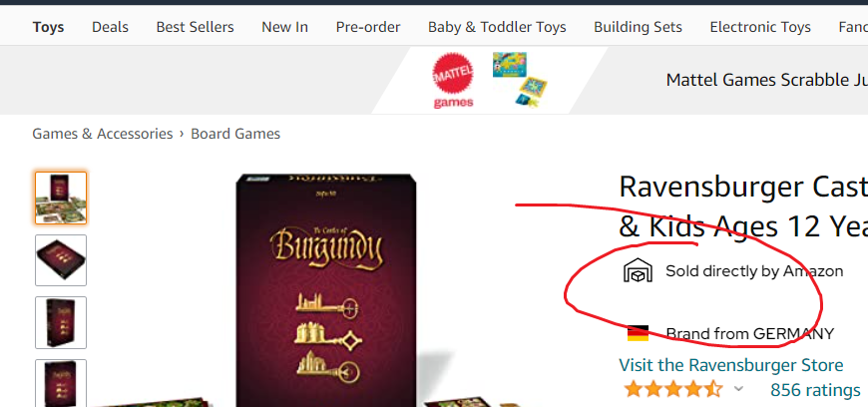Select the first product thumbnail with game components
Viewport: 868px width, 407px height.
tap(61, 198)
